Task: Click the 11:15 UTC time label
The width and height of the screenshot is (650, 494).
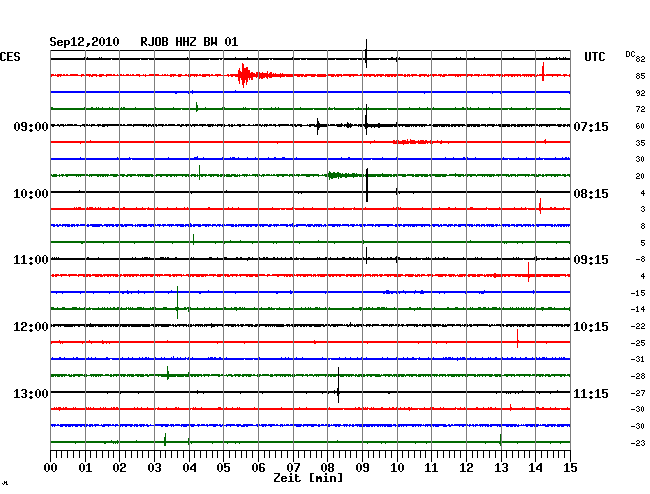Action: tap(591, 393)
